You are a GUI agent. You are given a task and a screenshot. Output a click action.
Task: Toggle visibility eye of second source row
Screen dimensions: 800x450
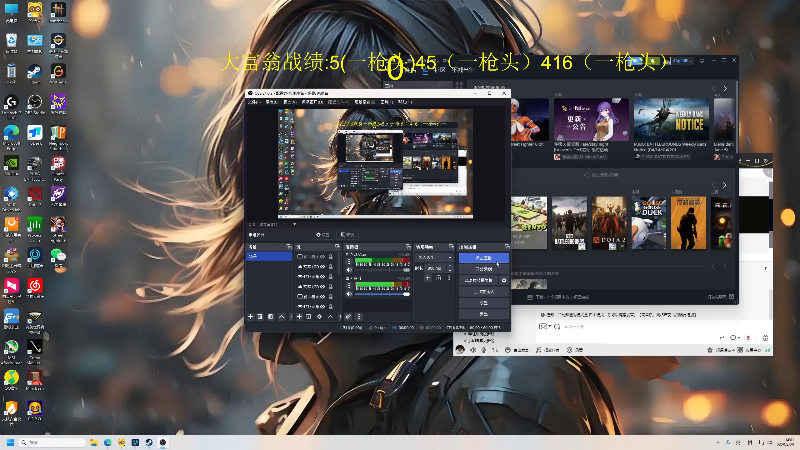click(323, 266)
